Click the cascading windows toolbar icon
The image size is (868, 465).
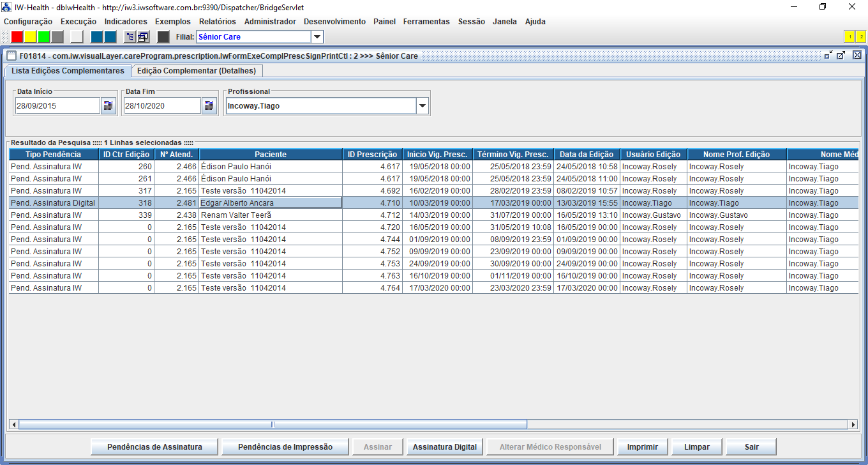coord(143,37)
